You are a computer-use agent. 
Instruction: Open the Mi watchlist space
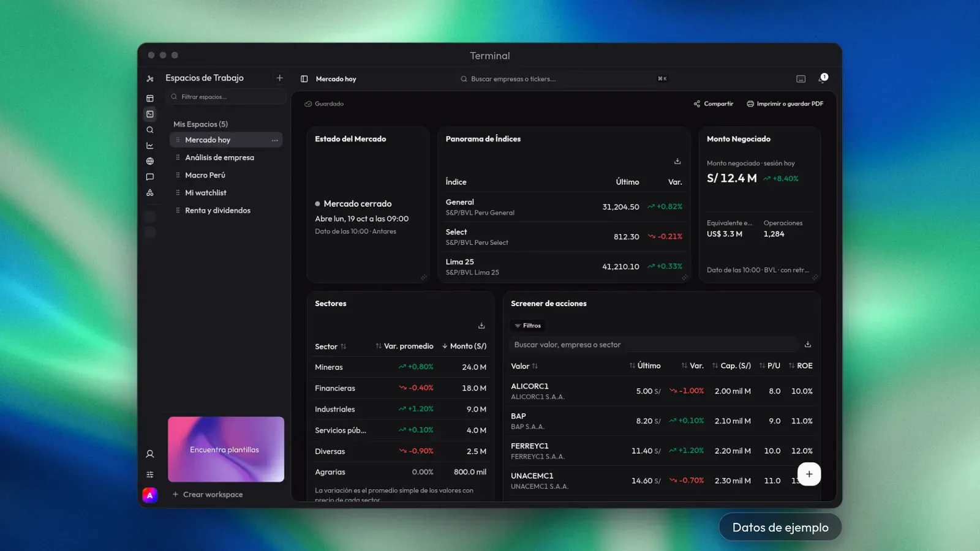(225, 193)
